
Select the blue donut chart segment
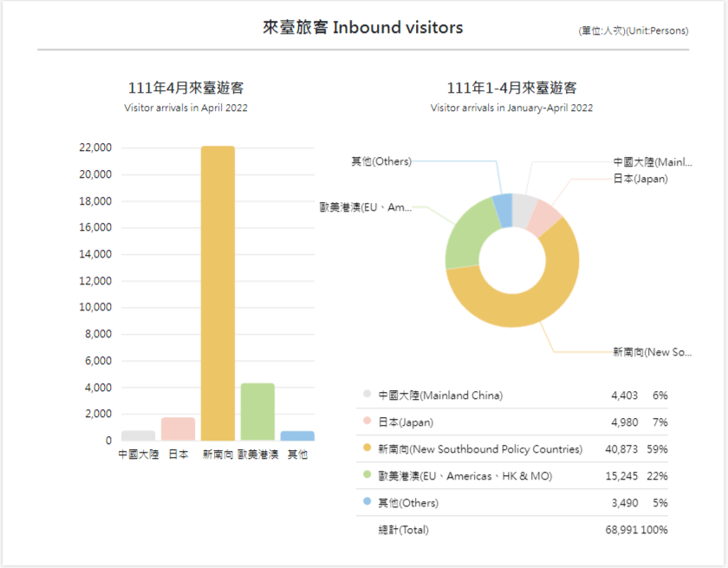pos(503,209)
